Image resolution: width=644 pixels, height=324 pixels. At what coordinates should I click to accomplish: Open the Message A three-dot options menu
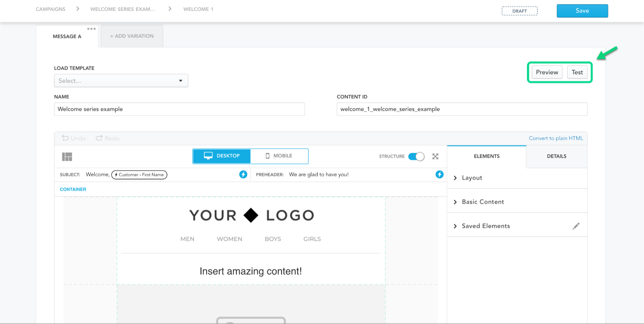click(91, 29)
